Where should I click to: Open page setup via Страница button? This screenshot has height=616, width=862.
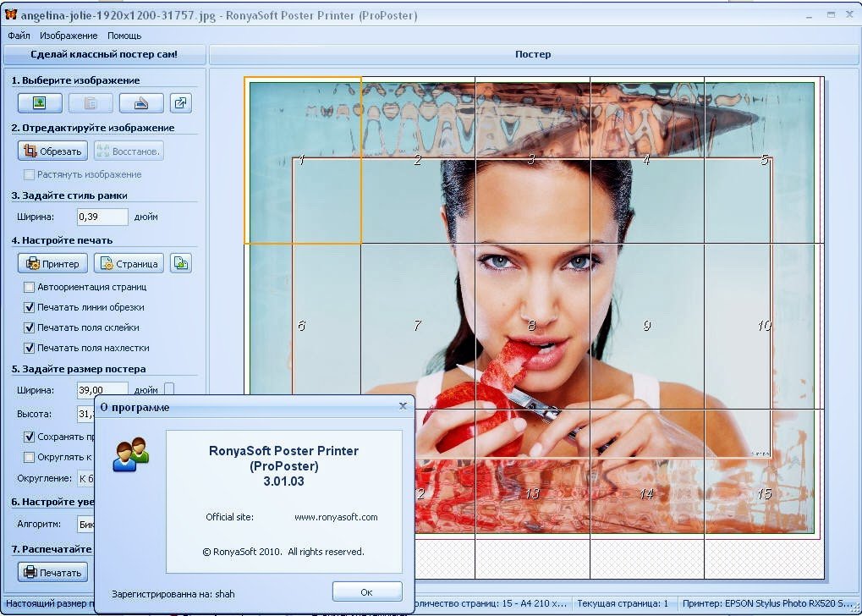point(129,263)
